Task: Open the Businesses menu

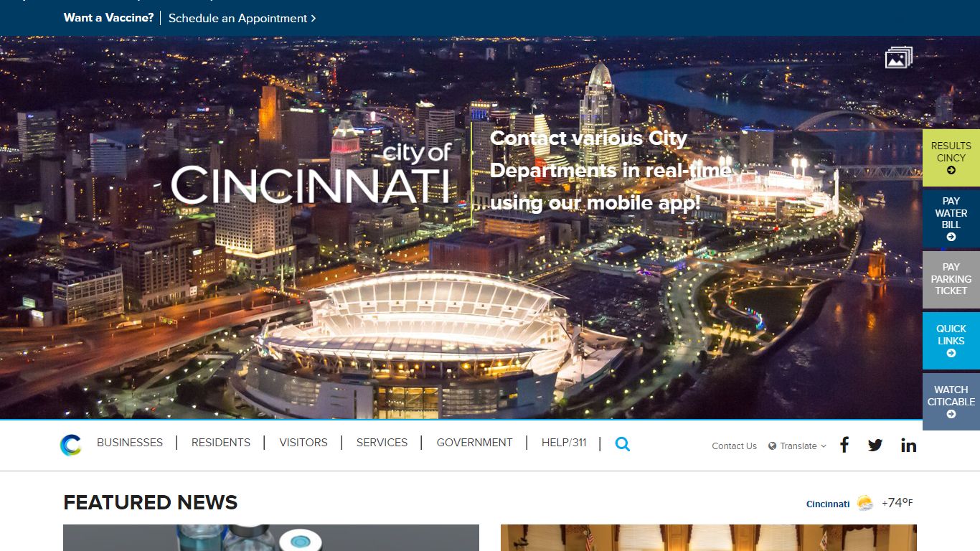Action: pos(130,443)
